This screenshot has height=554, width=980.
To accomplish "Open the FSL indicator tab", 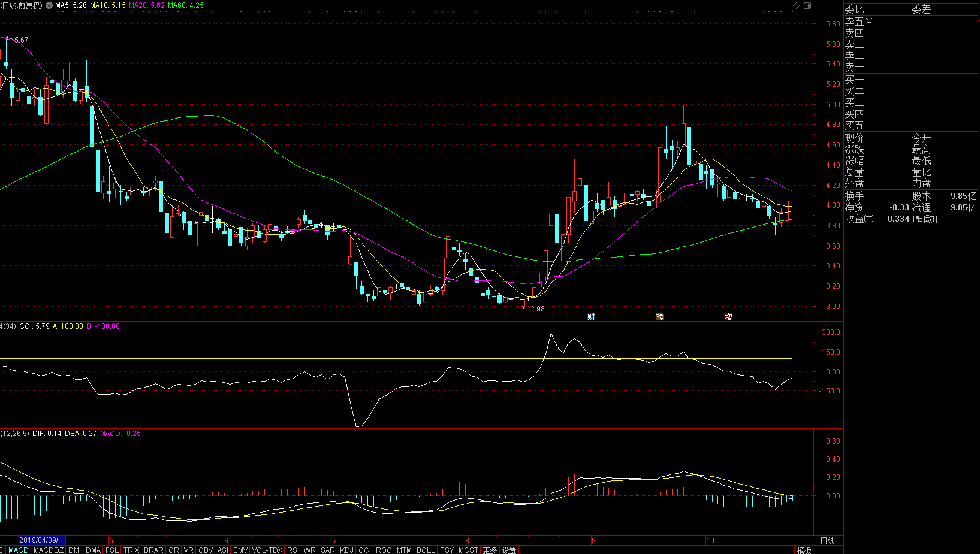I will click(x=112, y=550).
